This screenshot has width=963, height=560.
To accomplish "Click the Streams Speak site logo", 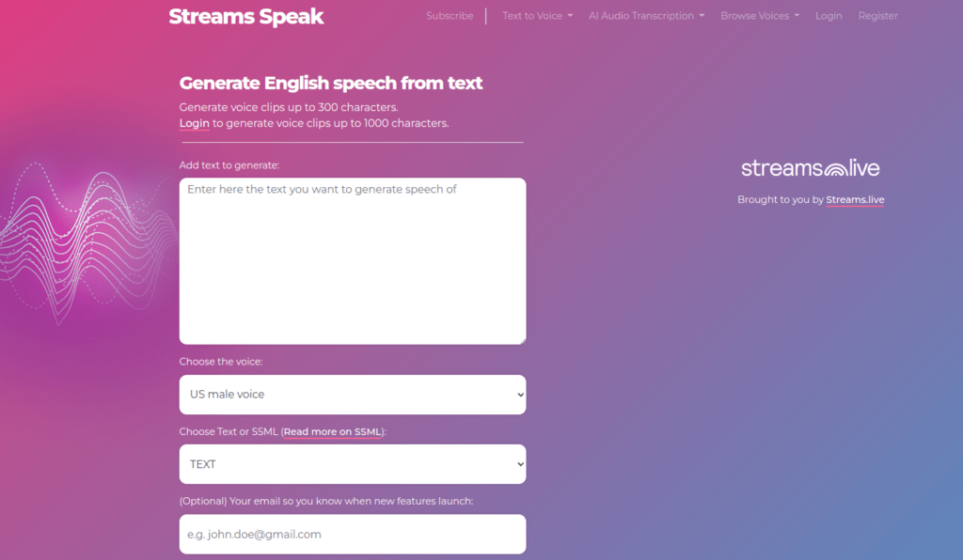I will (x=245, y=17).
